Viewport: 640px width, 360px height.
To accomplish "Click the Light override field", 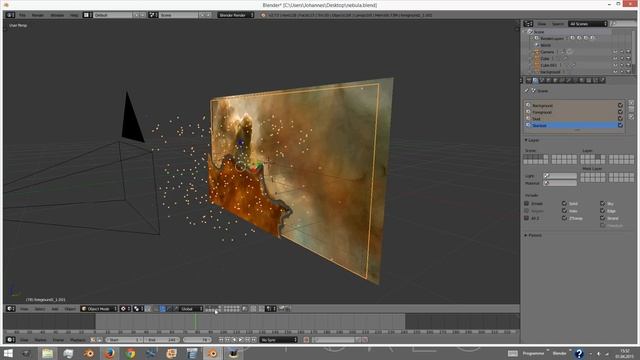I will click(x=560, y=176).
